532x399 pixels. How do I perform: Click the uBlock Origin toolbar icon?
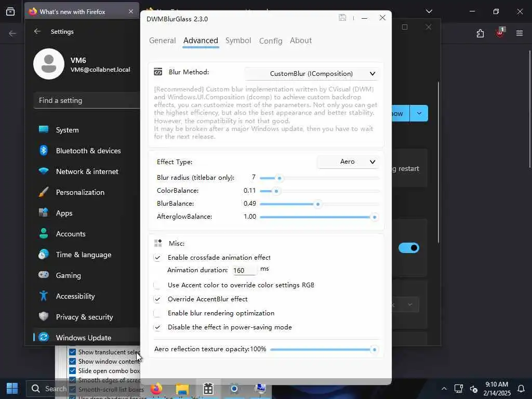(500, 33)
